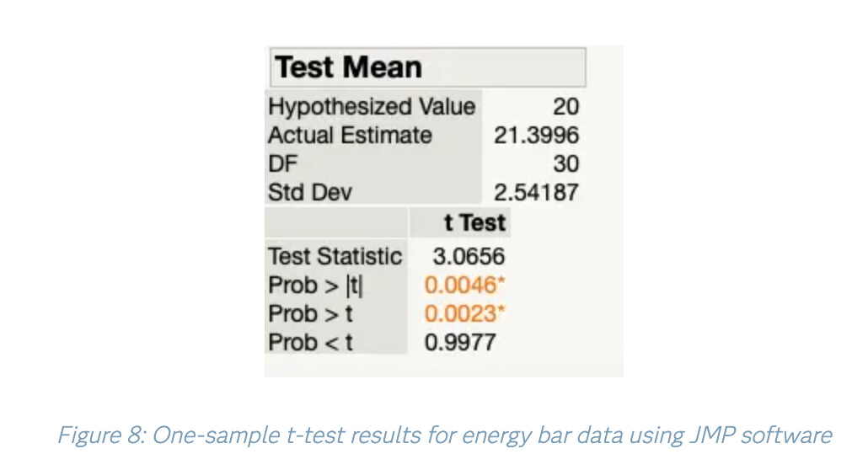Click the Test Mean header bar
Image resolution: width=868 pixels, height=470 pixels.
pos(426,67)
